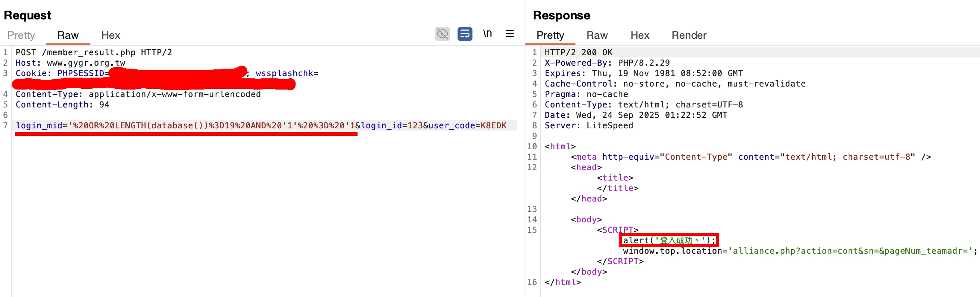Open the Hex tab in Request
The image size is (980, 297).
coord(111,35)
